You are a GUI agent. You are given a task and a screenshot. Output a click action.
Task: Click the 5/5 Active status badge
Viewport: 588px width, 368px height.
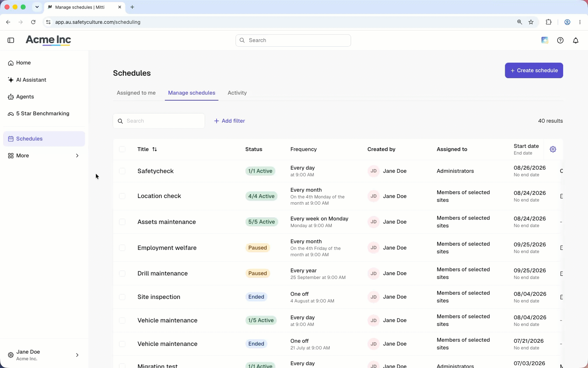pos(262,222)
